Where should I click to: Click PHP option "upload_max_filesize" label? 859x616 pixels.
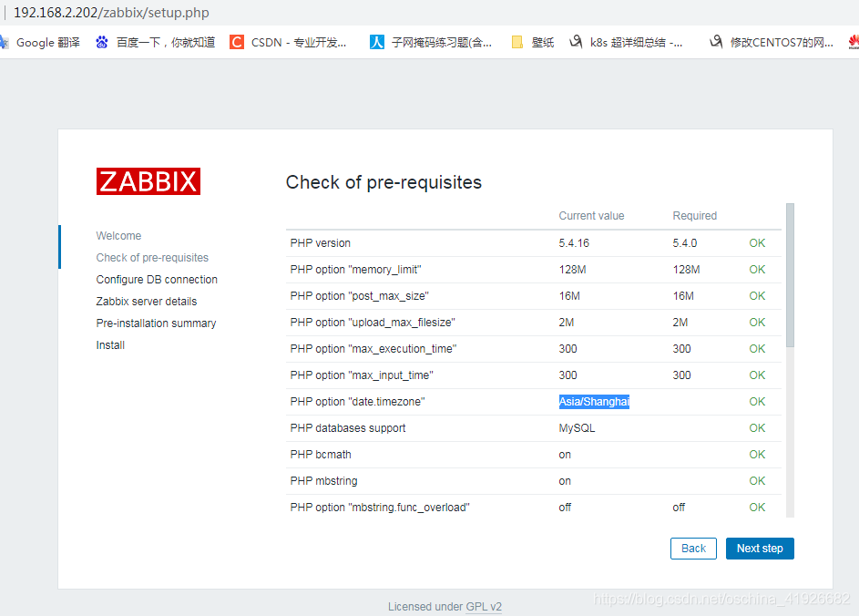[x=373, y=323]
